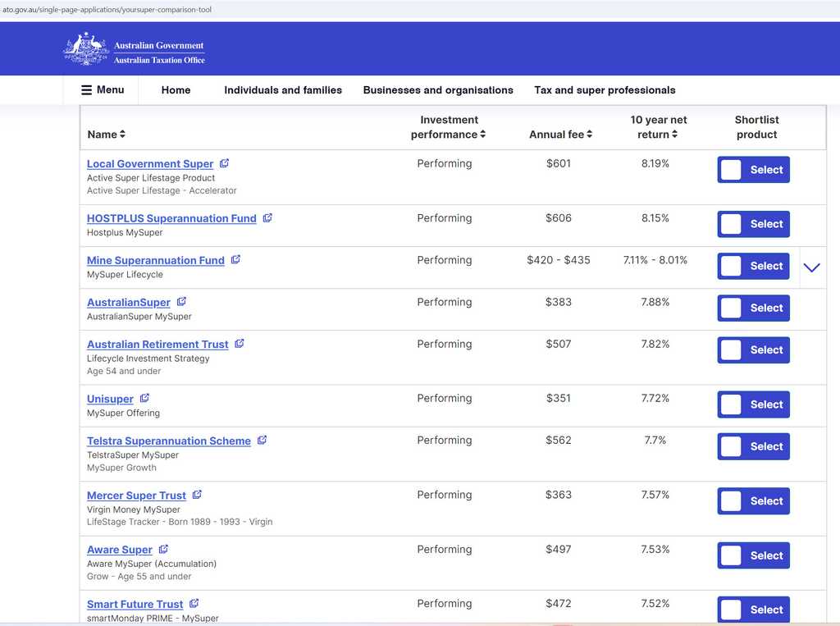The height and width of the screenshot is (626, 840).
Task: Click the Australian Taxation Office logo
Action: (x=135, y=49)
